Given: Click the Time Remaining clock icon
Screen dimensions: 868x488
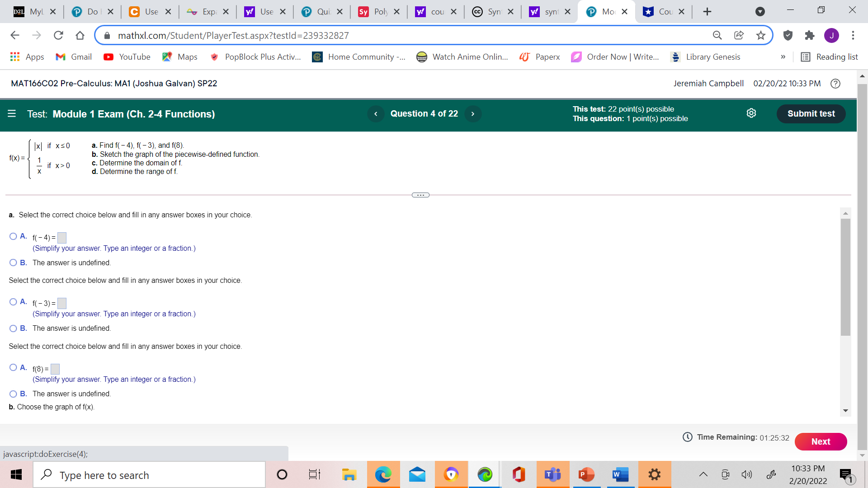Looking at the screenshot, I should click(x=687, y=437).
